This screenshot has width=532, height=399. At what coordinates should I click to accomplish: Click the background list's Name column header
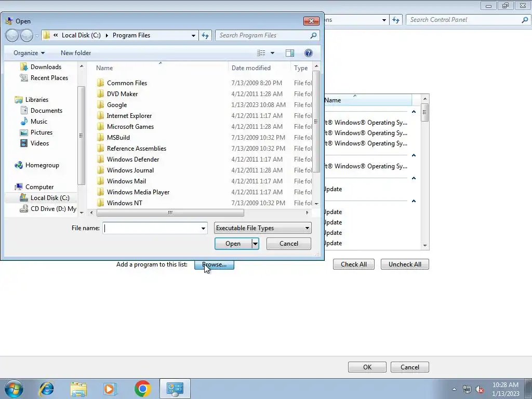[x=368, y=100]
